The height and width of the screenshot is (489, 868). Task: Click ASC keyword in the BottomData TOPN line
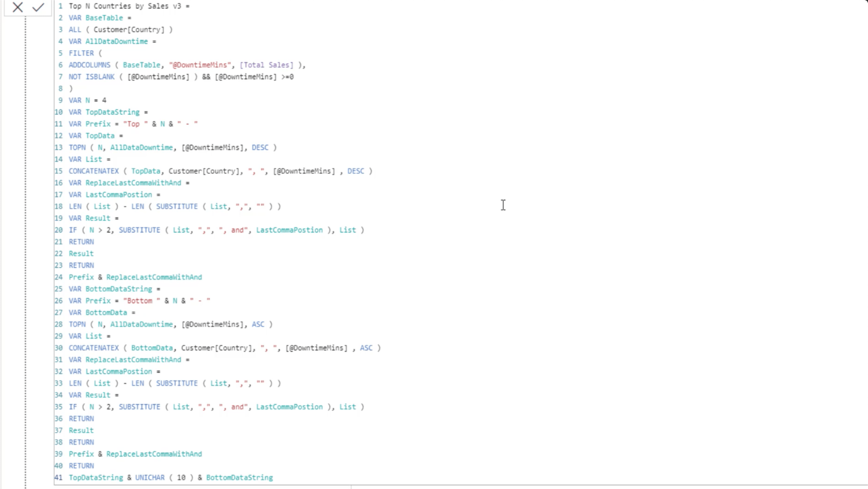point(258,325)
